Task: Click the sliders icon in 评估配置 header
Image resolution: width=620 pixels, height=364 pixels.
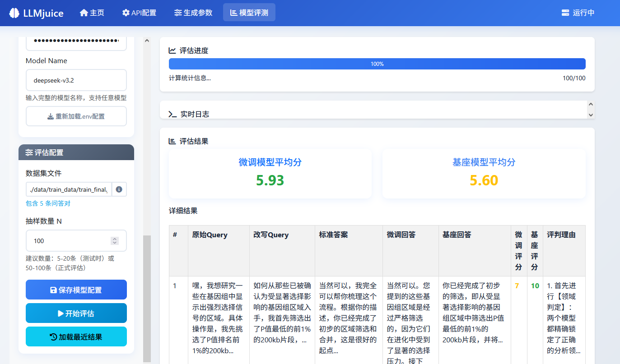Action: click(x=29, y=152)
